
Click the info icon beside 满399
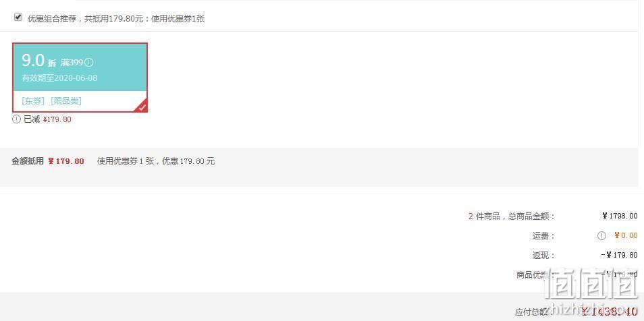[x=89, y=63]
